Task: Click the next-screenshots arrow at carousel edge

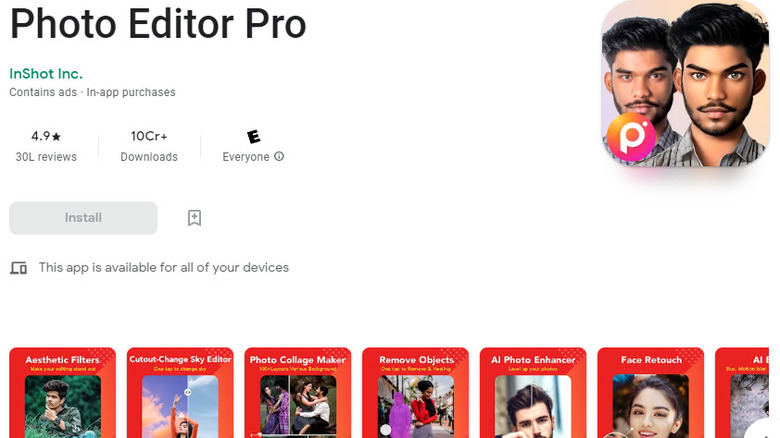Action: (763, 430)
